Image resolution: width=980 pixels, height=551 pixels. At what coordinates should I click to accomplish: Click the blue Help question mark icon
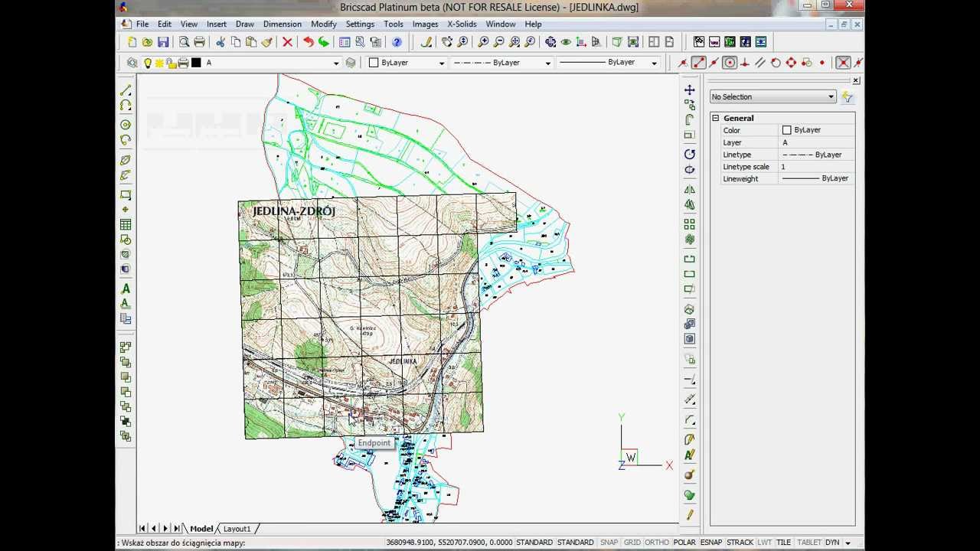pos(397,42)
